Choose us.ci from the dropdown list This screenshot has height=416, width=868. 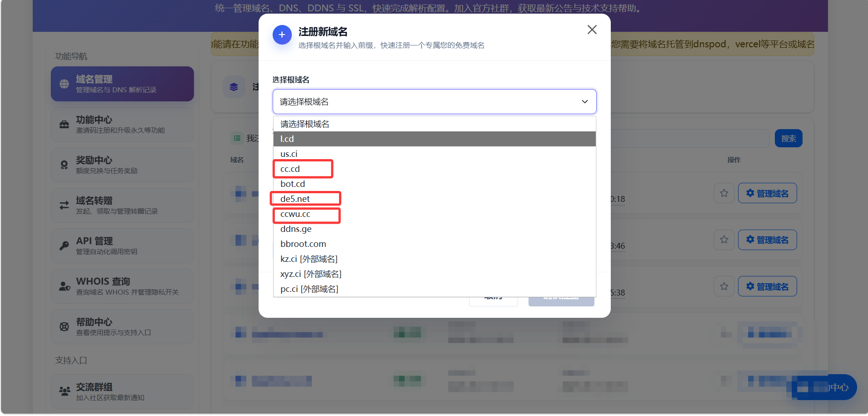coord(434,154)
